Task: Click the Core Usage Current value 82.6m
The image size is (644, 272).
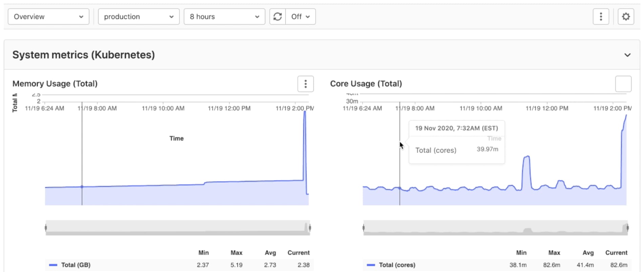Action: point(619,265)
